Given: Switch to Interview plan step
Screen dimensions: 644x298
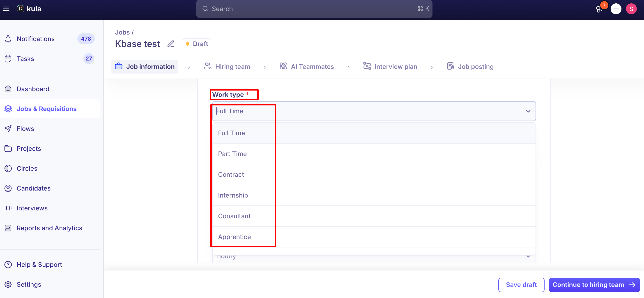Looking at the screenshot, I should click(x=390, y=67).
